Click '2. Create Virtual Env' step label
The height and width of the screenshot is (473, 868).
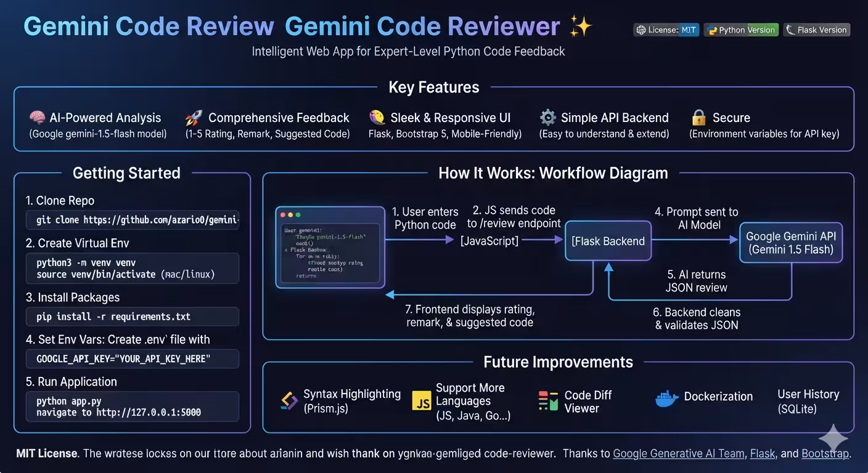(x=78, y=243)
